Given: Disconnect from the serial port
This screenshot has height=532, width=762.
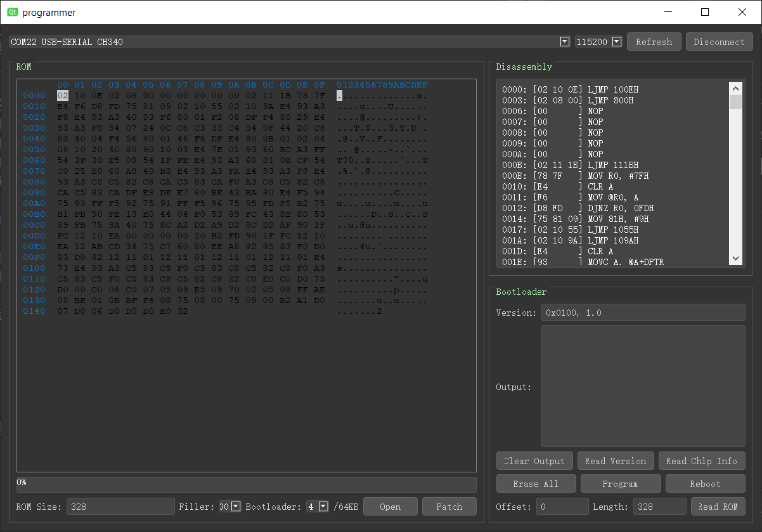Looking at the screenshot, I should pos(719,42).
